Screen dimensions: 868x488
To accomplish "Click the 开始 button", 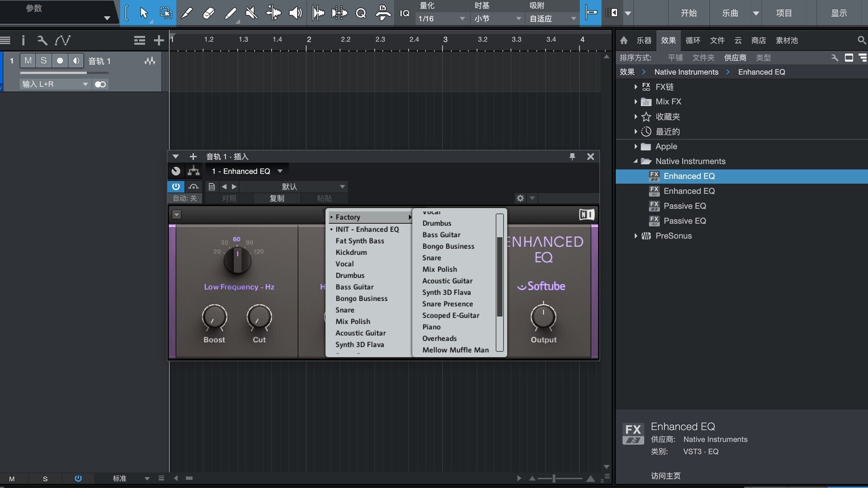I will [689, 13].
